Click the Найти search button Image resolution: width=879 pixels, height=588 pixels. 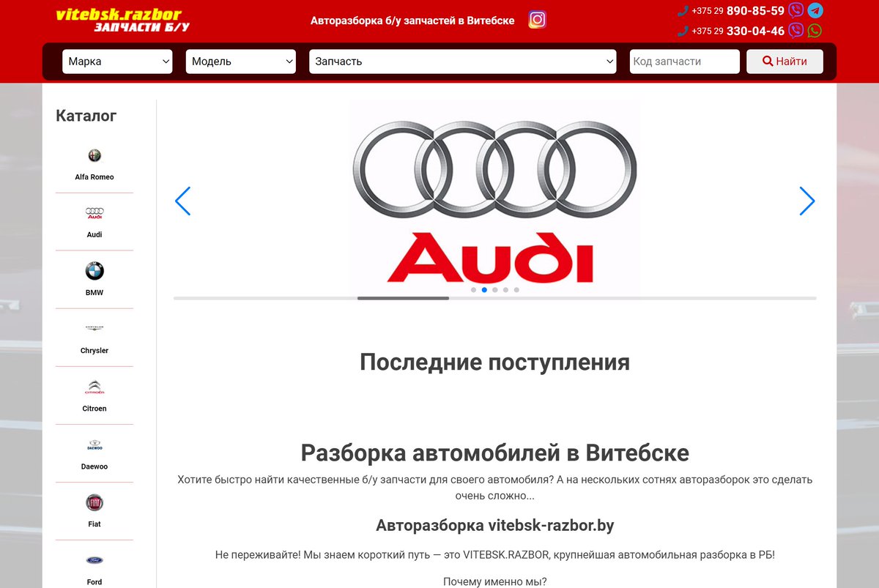(x=785, y=62)
